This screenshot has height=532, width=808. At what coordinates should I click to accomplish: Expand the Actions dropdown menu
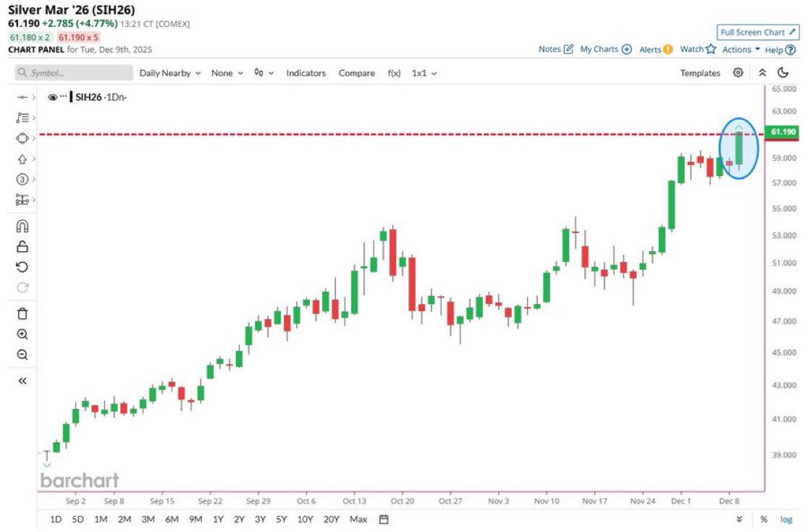(741, 49)
